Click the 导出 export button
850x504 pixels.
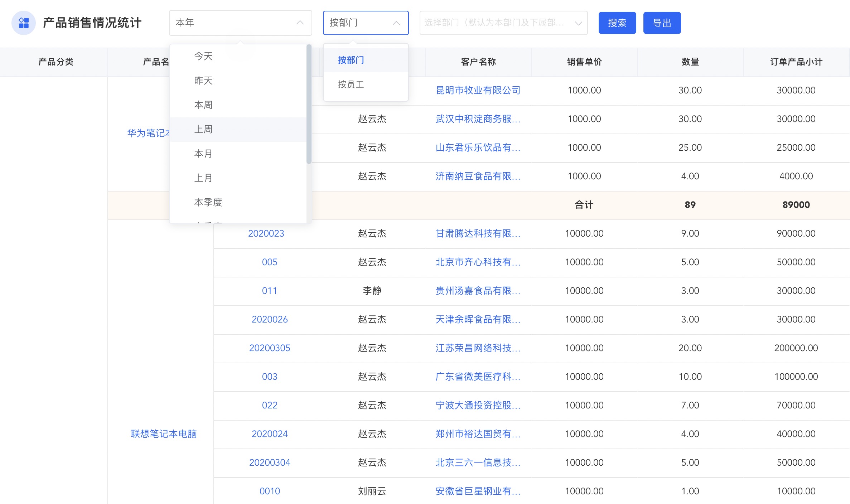[x=662, y=23]
